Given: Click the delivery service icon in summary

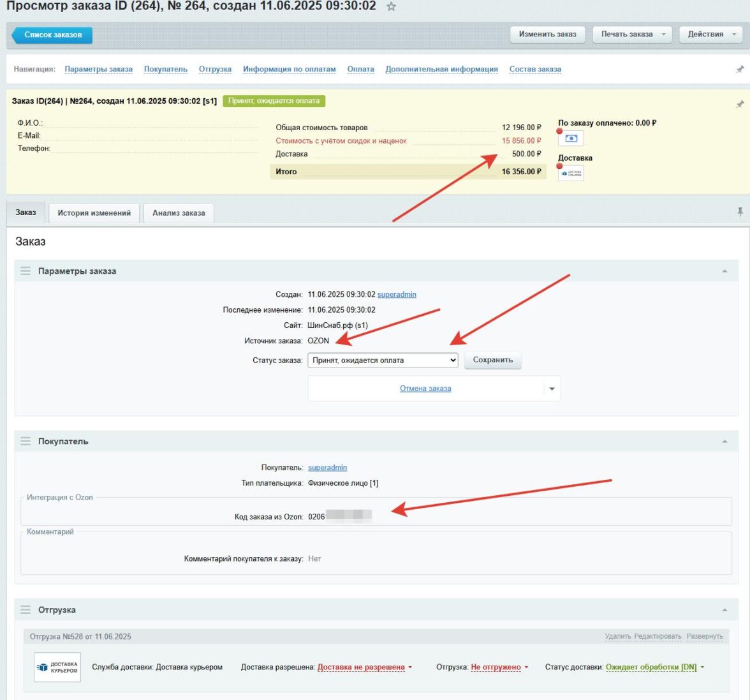Looking at the screenshot, I should tap(571, 173).
